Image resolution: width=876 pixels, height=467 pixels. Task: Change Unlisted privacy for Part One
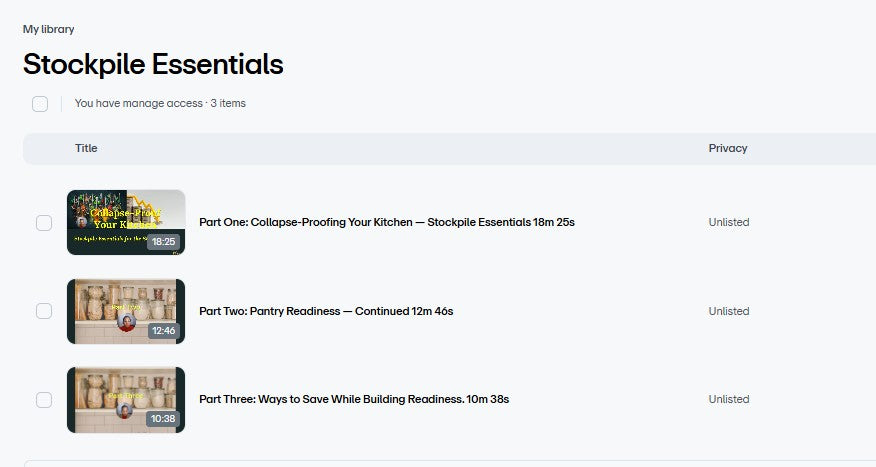pos(728,222)
